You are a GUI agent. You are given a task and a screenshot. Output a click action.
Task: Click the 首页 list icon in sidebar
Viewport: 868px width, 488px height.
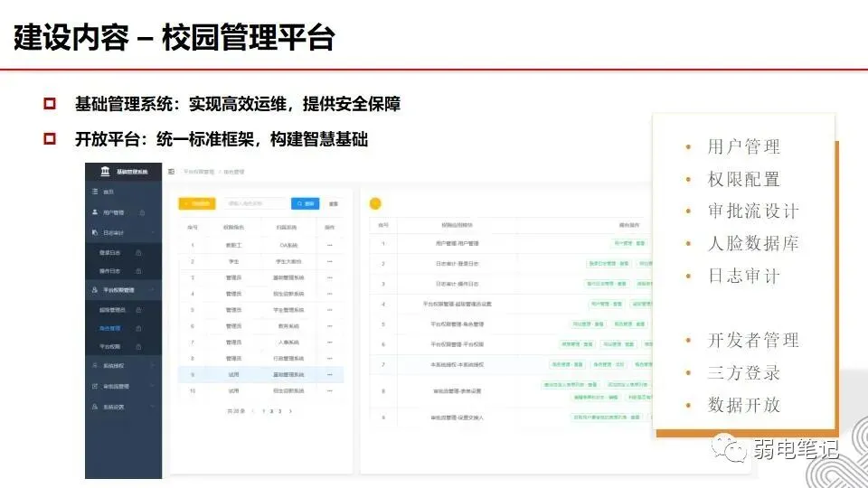tap(95, 192)
